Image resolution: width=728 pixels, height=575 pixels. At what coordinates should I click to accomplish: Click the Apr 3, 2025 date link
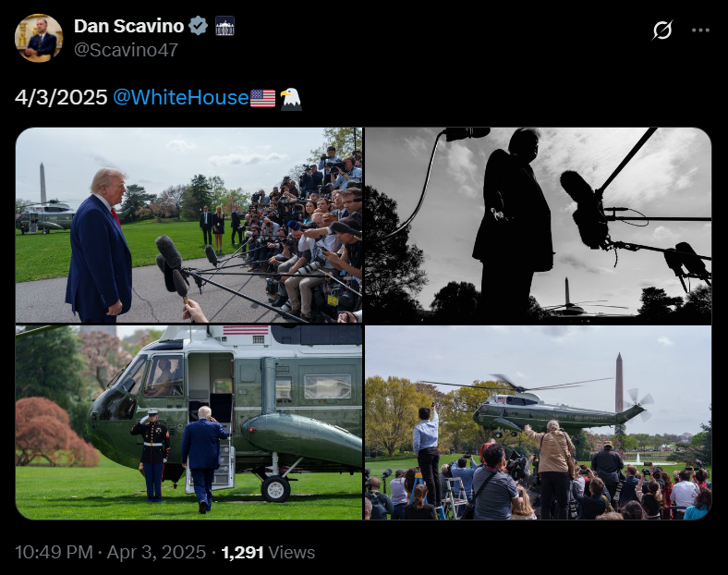(x=156, y=552)
